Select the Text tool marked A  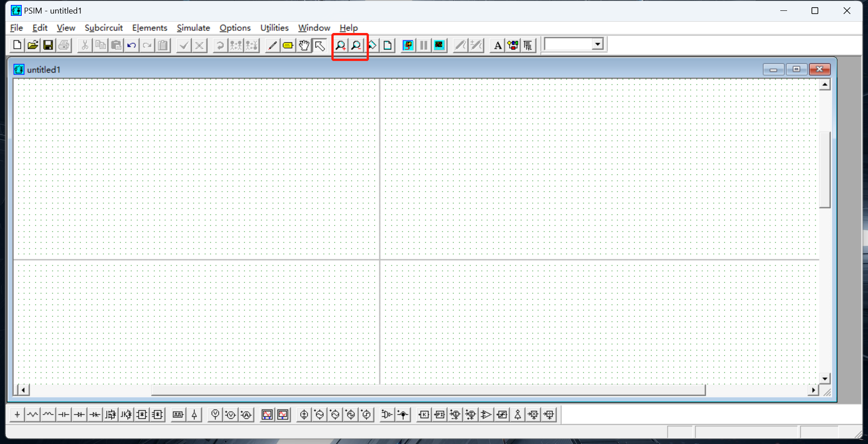497,45
